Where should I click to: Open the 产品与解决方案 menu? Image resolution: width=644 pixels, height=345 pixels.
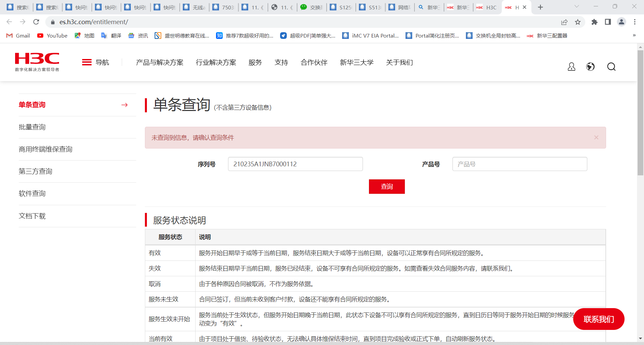(x=160, y=62)
